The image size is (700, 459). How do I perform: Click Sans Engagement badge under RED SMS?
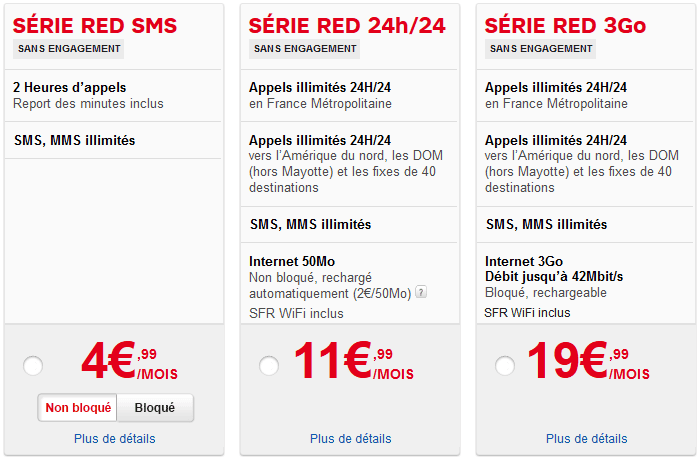pyautogui.click(x=69, y=49)
